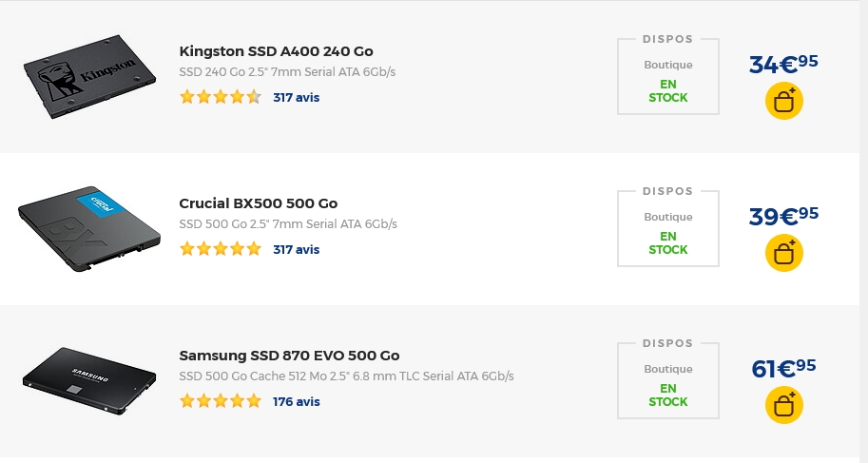Click Samsung 870 EVO star rating
Screen dimensions: 868x463
coord(220,401)
